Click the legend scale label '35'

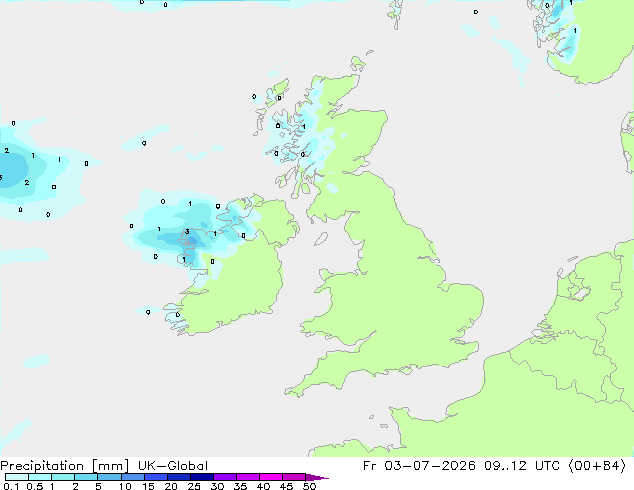coord(240,486)
